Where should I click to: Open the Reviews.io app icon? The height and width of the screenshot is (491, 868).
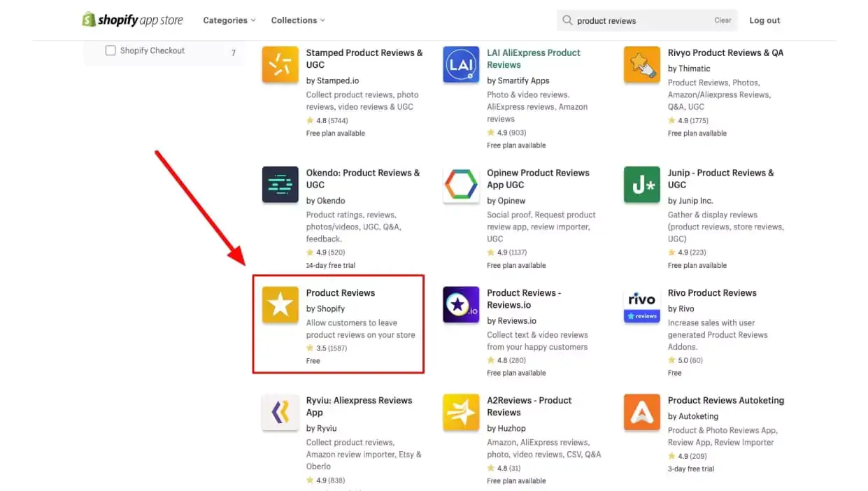461,305
